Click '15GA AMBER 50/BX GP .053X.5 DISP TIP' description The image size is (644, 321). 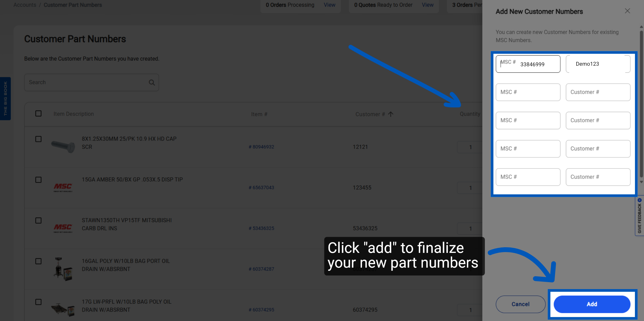pos(132,179)
